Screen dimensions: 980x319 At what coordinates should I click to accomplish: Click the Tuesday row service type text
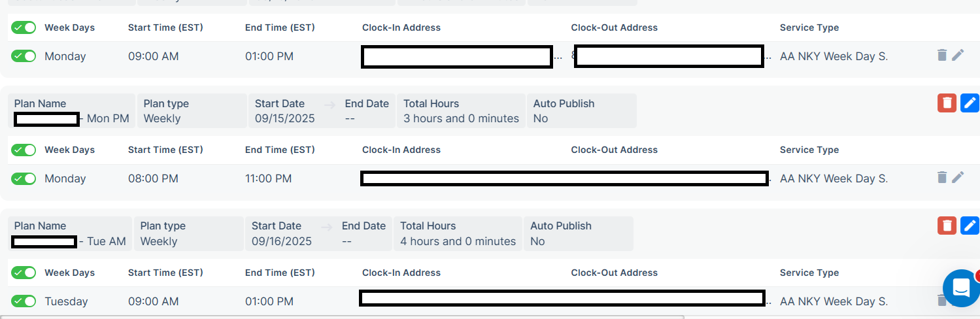834,301
